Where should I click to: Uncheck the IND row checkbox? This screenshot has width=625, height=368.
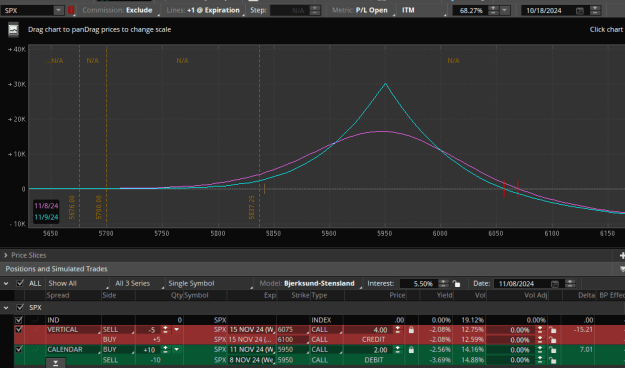pyautogui.click(x=19, y=320)
